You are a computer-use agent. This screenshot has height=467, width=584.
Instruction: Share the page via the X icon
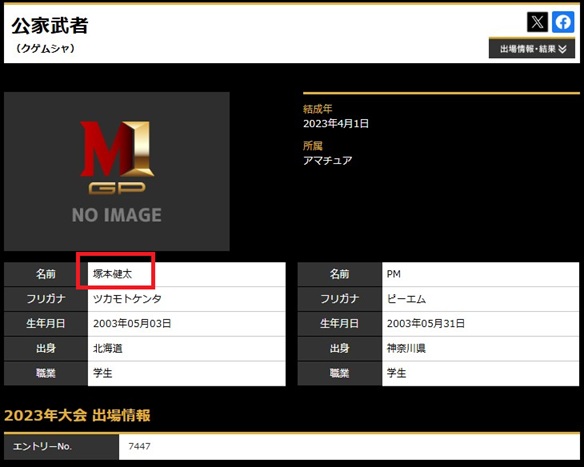(537, 22)
